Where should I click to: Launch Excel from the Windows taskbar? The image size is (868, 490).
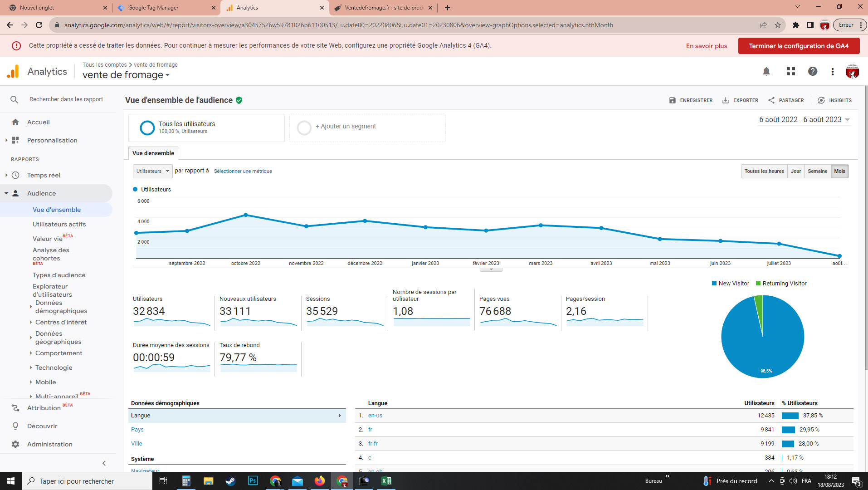click(x=386, y=481)
